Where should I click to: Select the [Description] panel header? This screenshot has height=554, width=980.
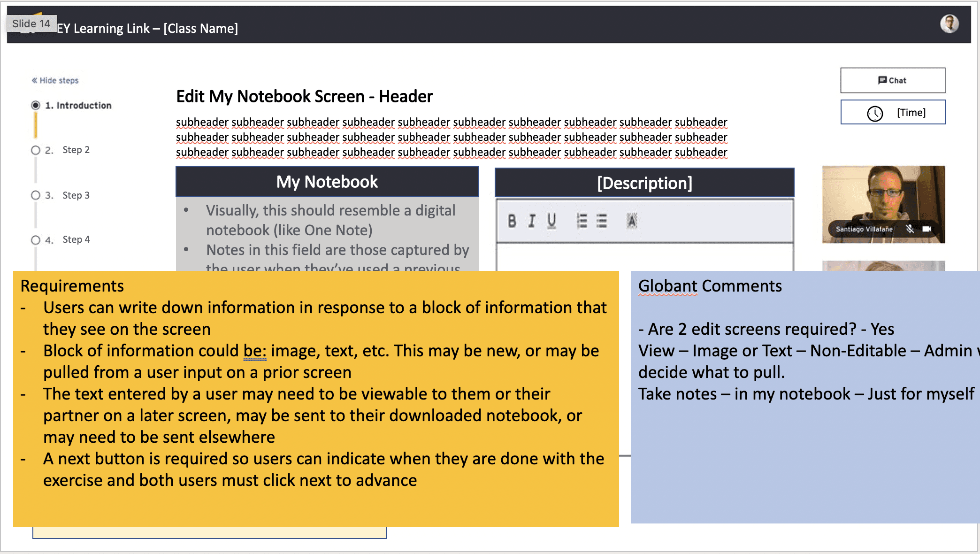(x=644, y=183)
